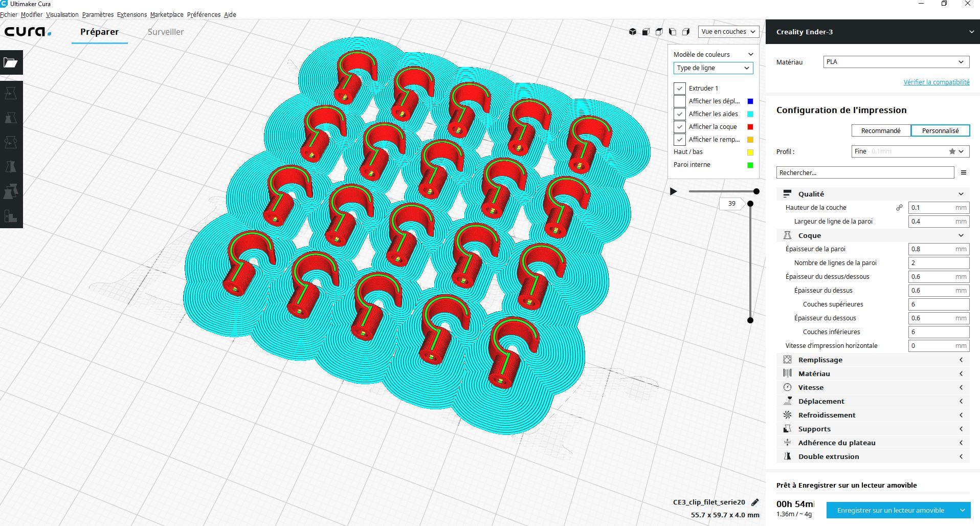Switch to the Surveiller tab
980x526 pixels.
[x=166, y=32]
